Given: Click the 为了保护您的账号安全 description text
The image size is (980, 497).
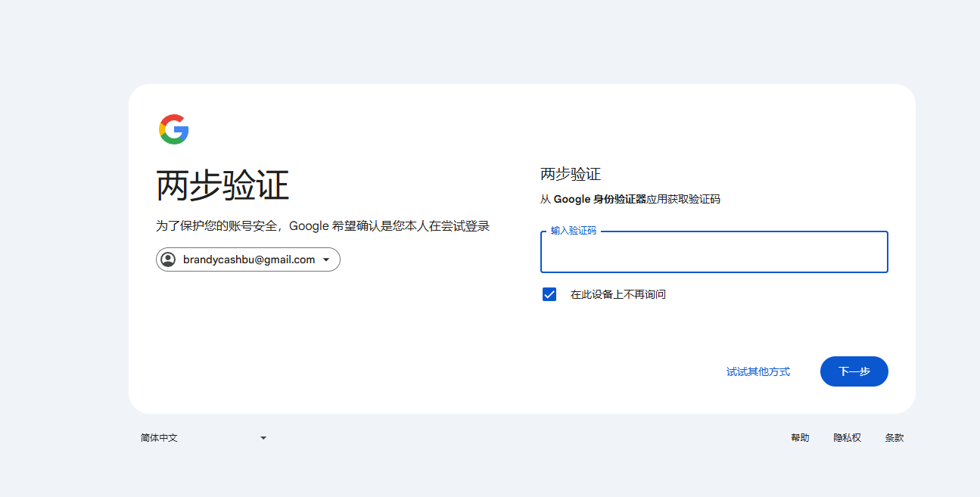Looking at the screenshot, I should click(x=323, y=226).
